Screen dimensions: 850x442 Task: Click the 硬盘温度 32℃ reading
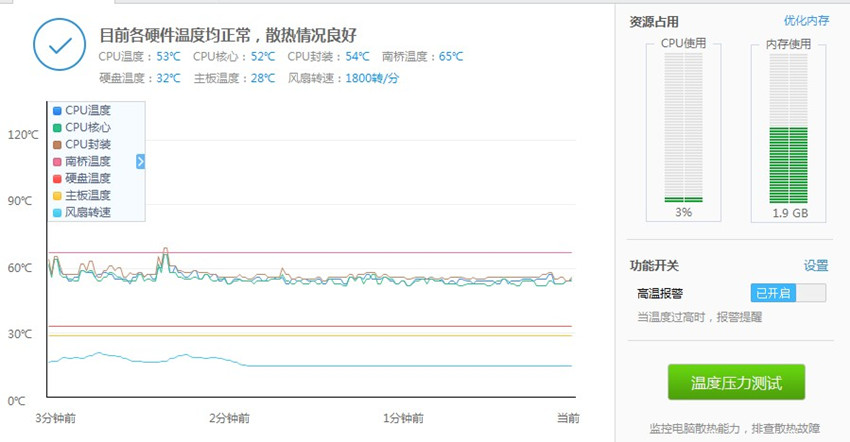click(x=139, y=78)
